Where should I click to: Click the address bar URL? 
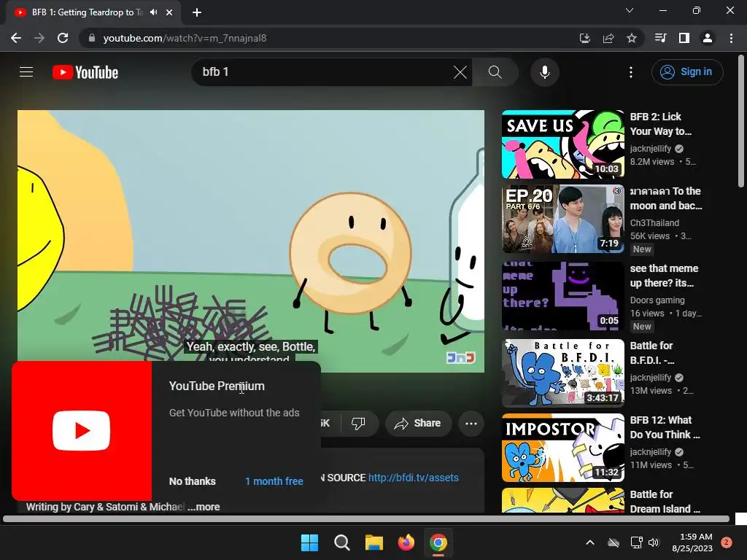coord(185,38)
